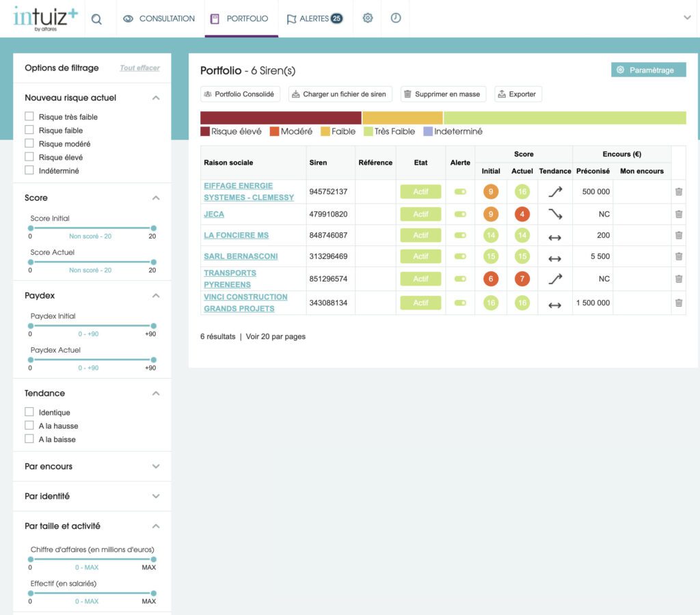Viewport: 700px width, 615px height.
Task: Click Supprimer en masse button
Action: coord(443,94)
